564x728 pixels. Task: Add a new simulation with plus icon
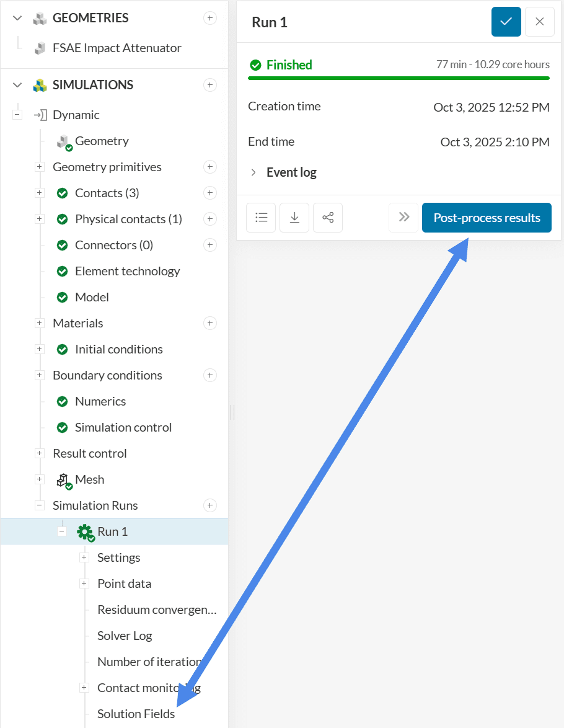[x=210, y=85]
